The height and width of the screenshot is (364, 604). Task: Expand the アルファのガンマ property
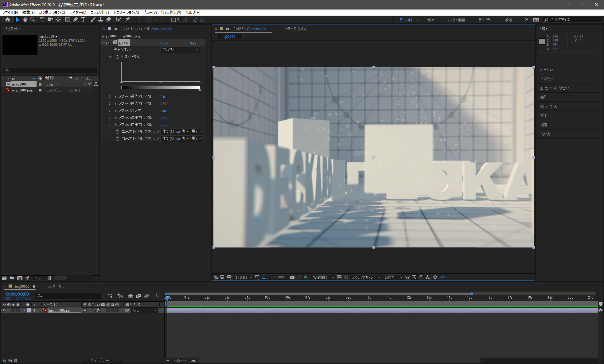(110, 110)
